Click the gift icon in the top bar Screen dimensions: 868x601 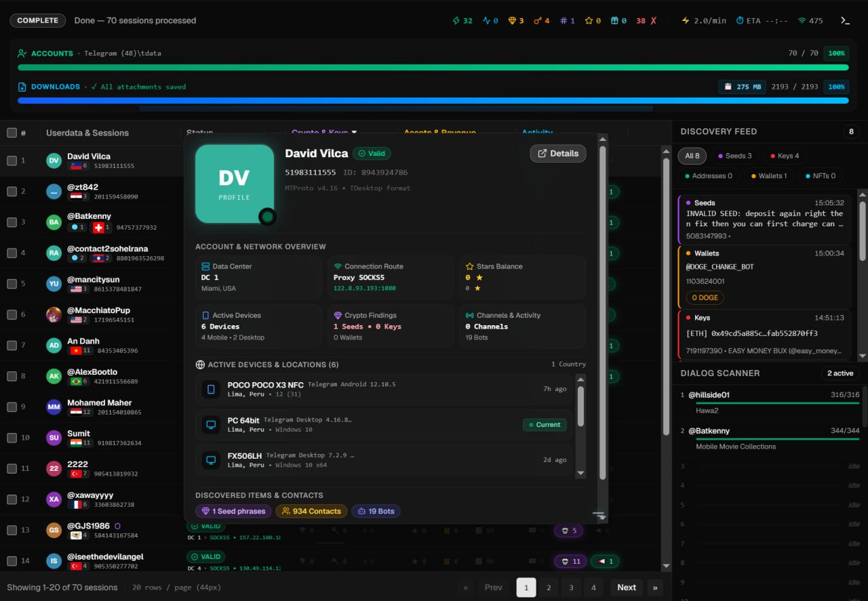[x=614, y=20]
